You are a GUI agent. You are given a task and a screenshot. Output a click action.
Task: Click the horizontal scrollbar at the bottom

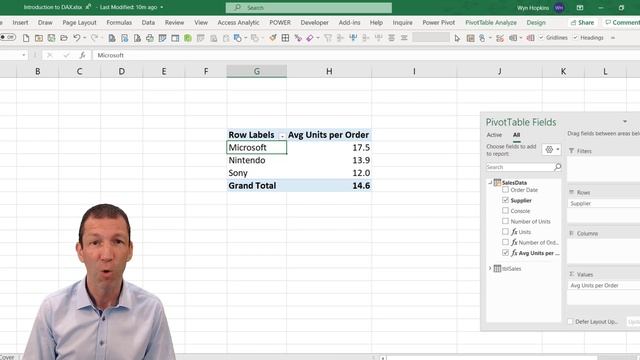point(492,358)
